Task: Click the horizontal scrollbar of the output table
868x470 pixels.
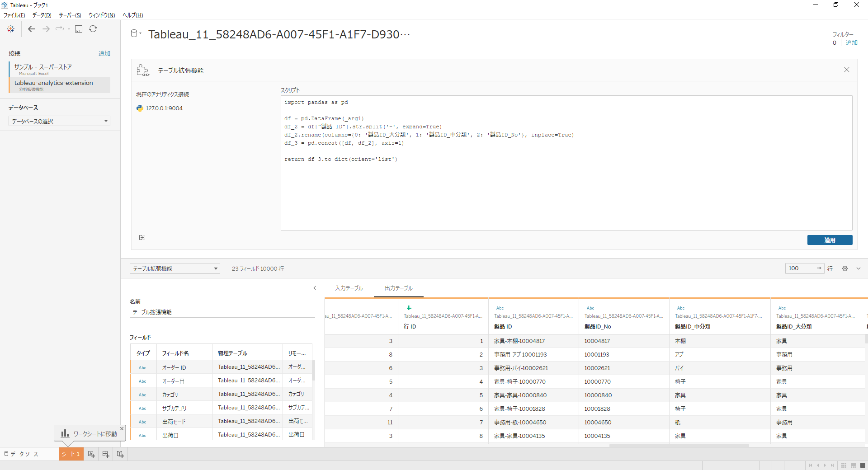Action: 679,446
